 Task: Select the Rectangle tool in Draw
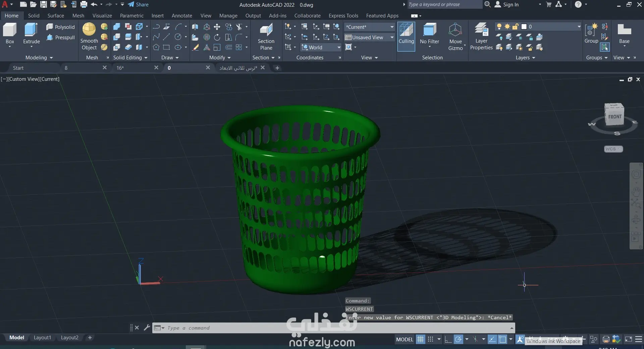pos(167,47)
